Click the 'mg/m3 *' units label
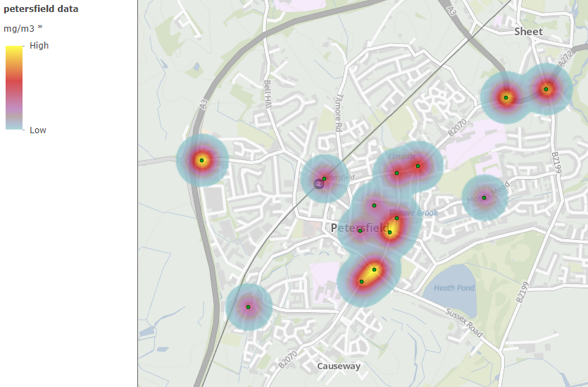 [23, 28]
